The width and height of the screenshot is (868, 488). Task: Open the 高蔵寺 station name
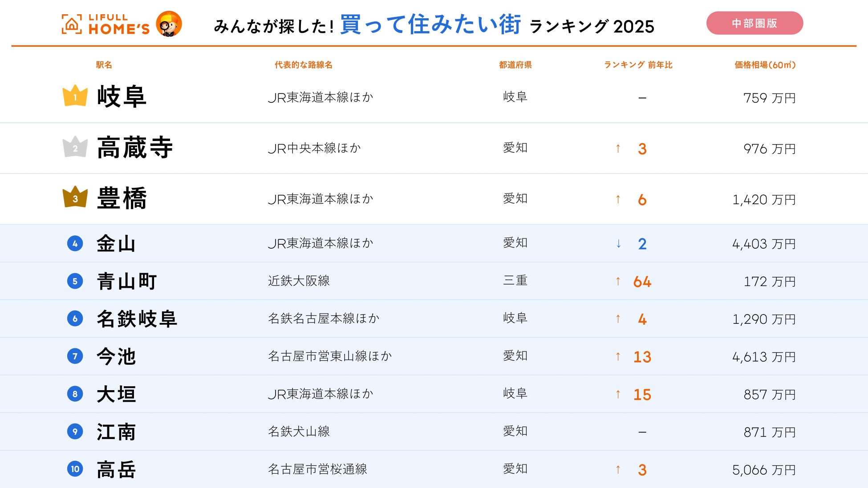[x=134, y=148]
